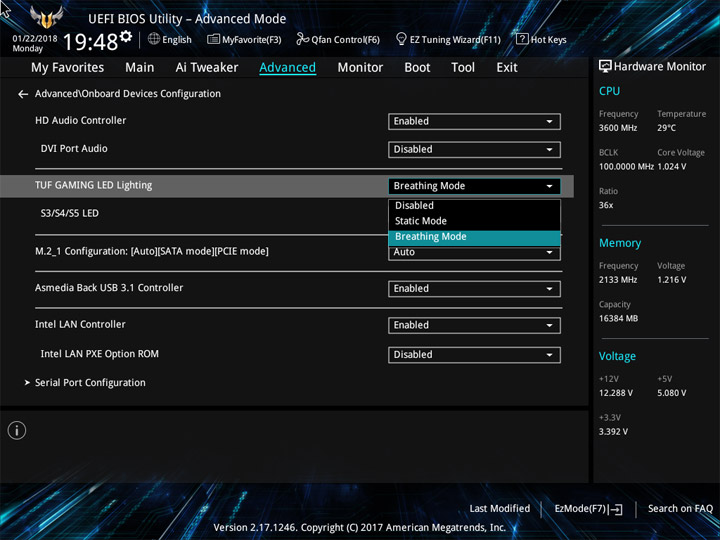Select the Asmedia Back USB 3.1 Controller label
This screenshot has height=540, width=720.
pyautogui.click(x=109, y=288)
